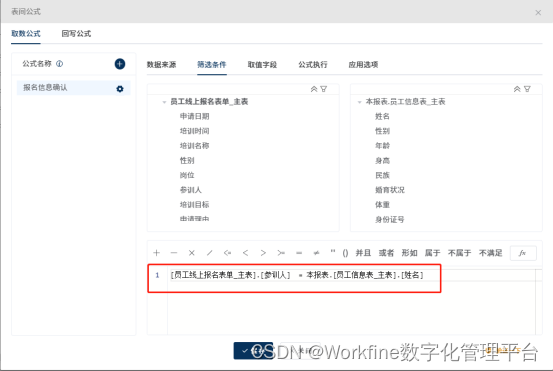Image resolution: width=553 pixels, height=371 pixels.
Task: Insert the 或者 logical operator
Action: click(x=386, y=253)
